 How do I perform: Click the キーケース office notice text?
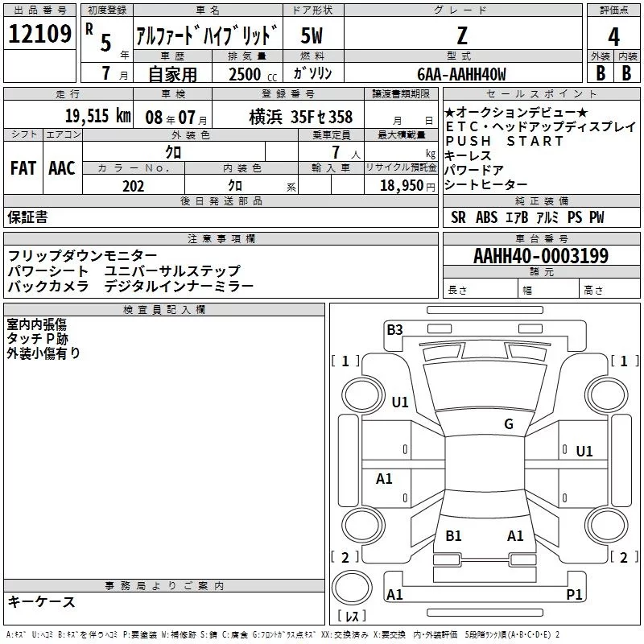click(41, 602)
